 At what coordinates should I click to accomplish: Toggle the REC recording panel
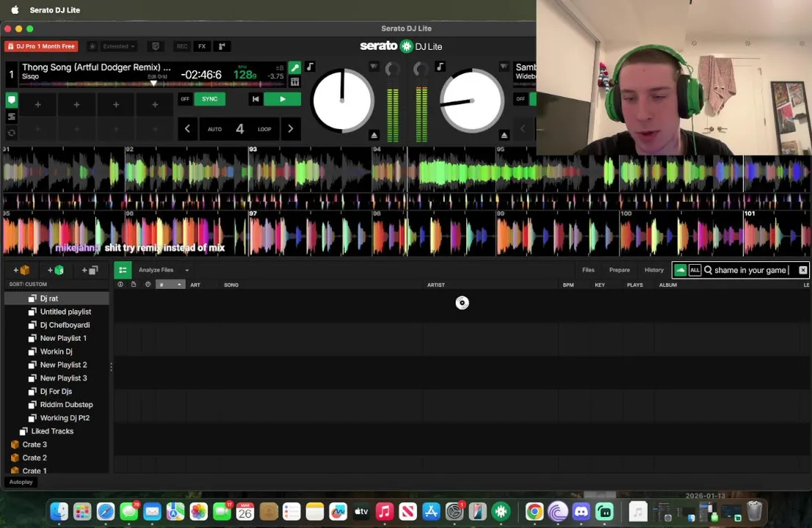click(x=182, y=46)
